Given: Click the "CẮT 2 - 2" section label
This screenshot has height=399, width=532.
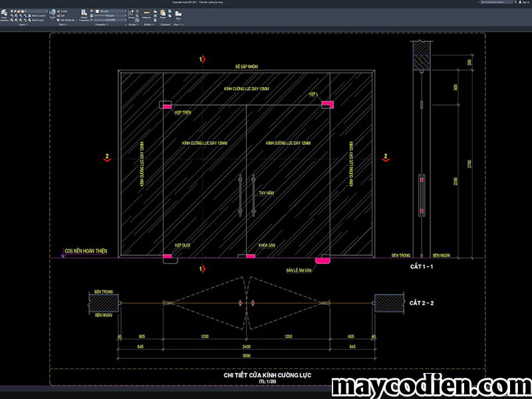Looking at the screenshot, I should point(422,303).
